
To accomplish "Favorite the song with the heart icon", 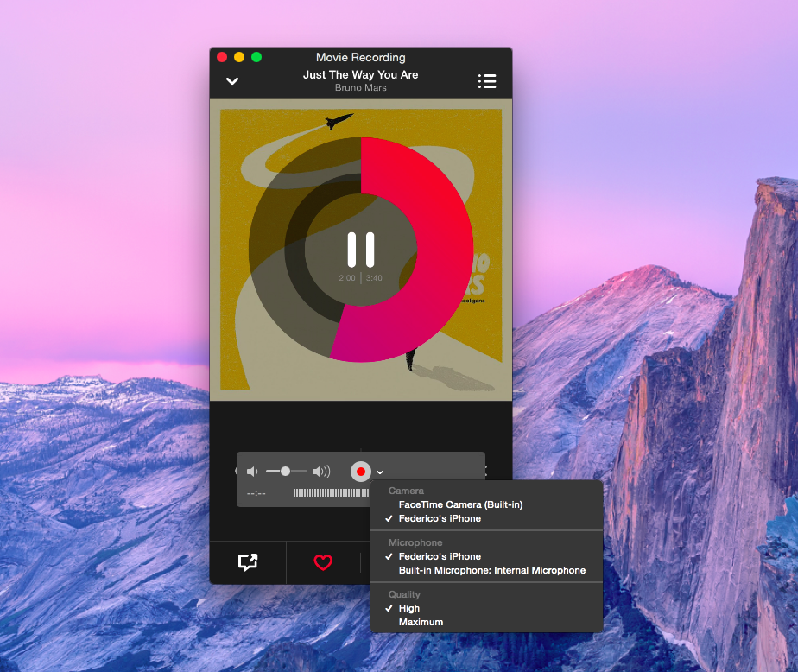I will point(323,562).
